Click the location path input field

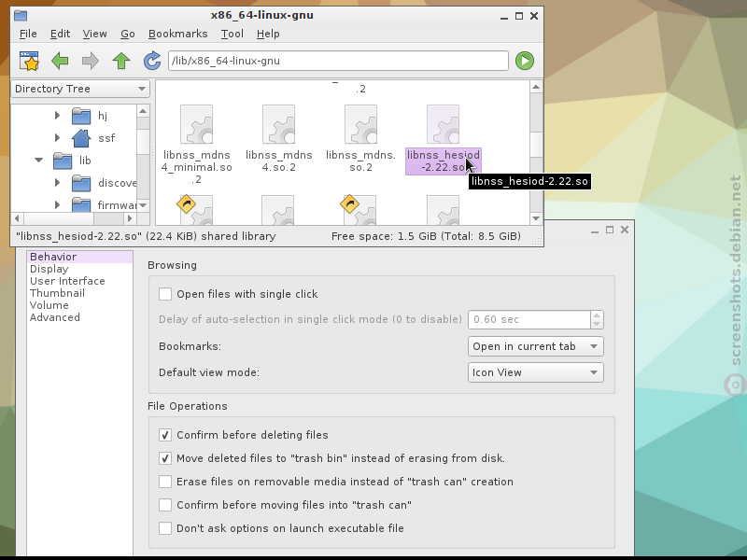[338, 61]
